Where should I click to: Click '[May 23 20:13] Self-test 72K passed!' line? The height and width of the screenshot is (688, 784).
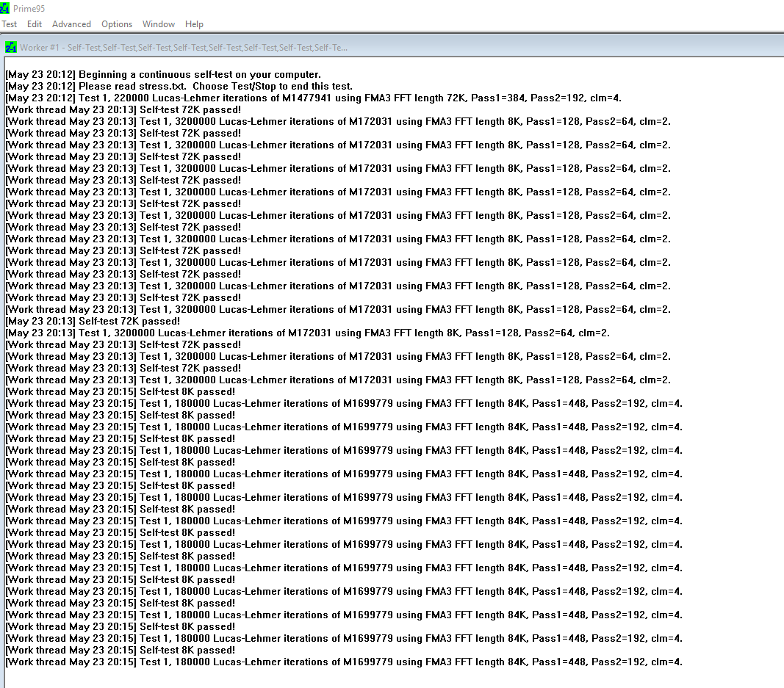click(x=93, y=322)
